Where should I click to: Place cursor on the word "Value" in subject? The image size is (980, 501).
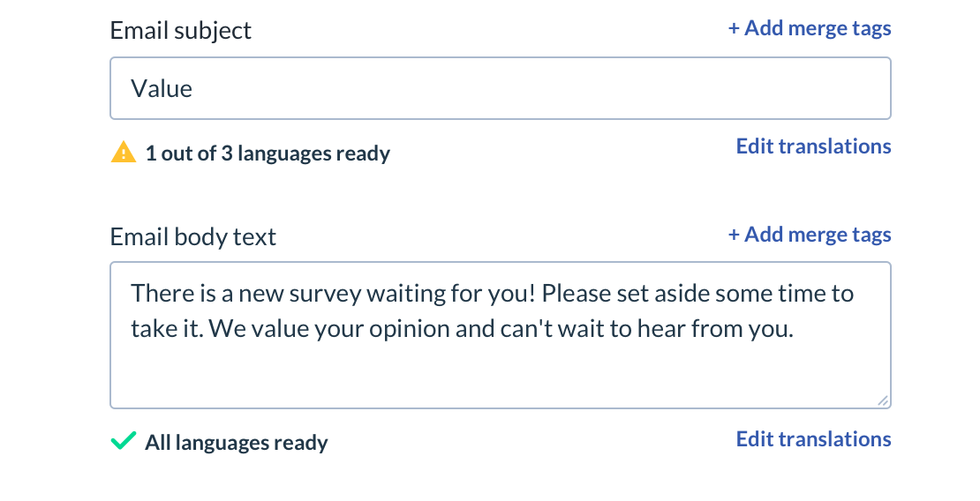coord(162,89)
